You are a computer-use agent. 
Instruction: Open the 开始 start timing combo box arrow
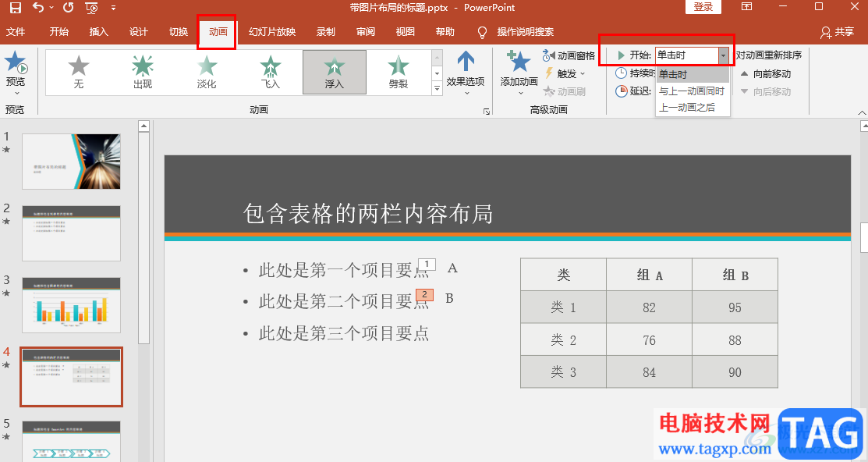pyautogui.click(x=723, y=55)
